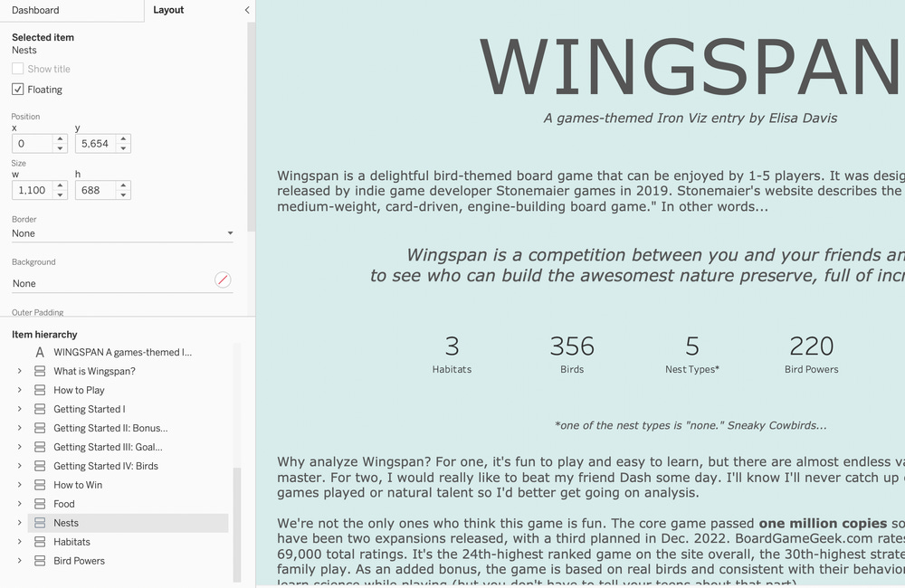Image resolution: width=905 pixels, height=588 pixels.
Task: Toggle the Show title checkbox
Action: [x=18, y=69]
